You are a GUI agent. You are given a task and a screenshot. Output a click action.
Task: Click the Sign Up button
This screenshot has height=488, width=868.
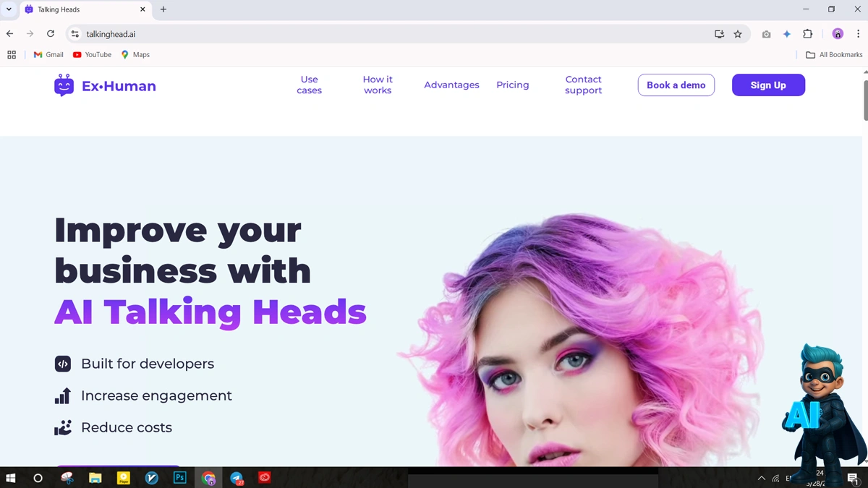pos(768,85)
